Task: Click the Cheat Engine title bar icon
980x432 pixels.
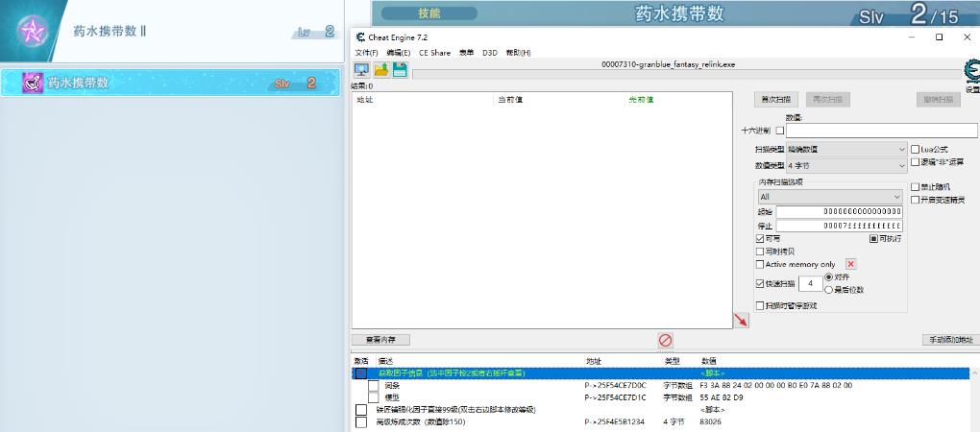Action: (x=360, y=37)
